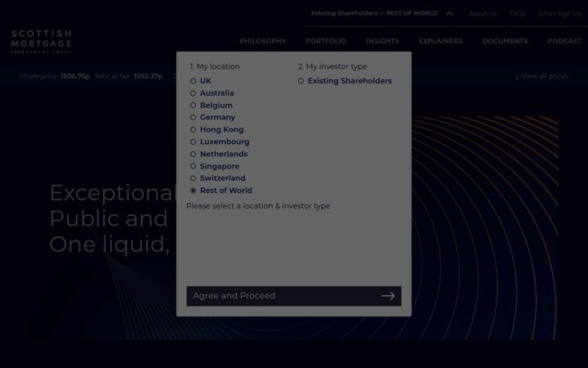Choose Existing Shareholders investor type

301,81
